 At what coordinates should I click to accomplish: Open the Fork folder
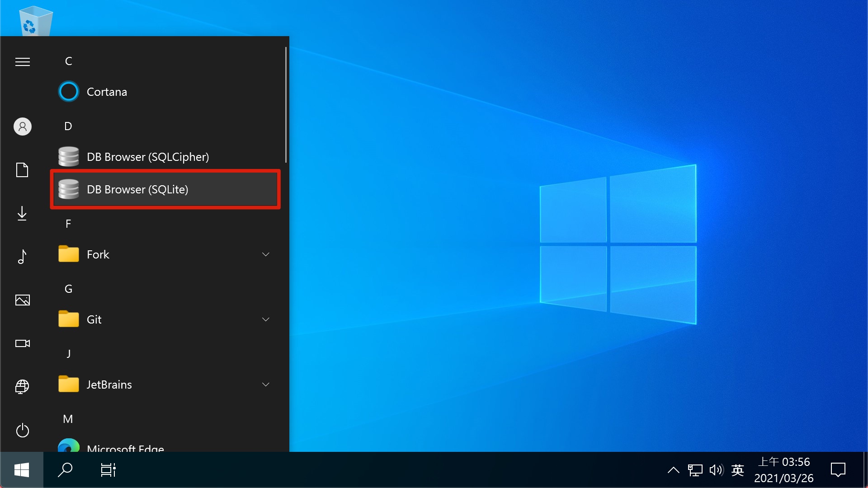click(165, 254)
